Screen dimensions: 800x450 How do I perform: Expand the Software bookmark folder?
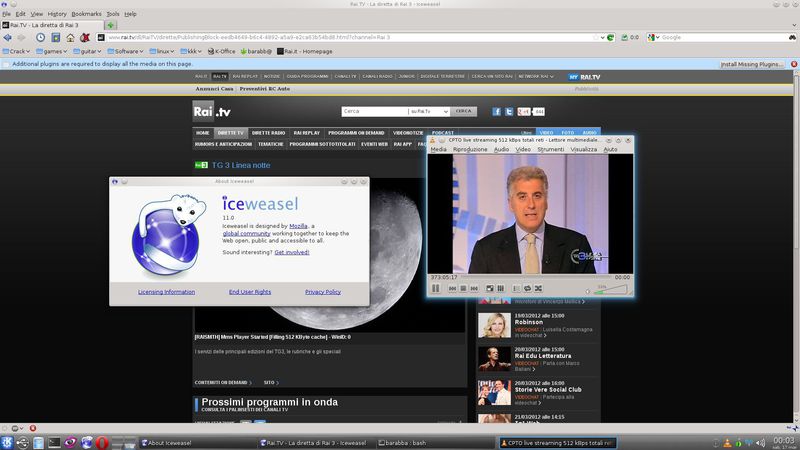point(128,50)
